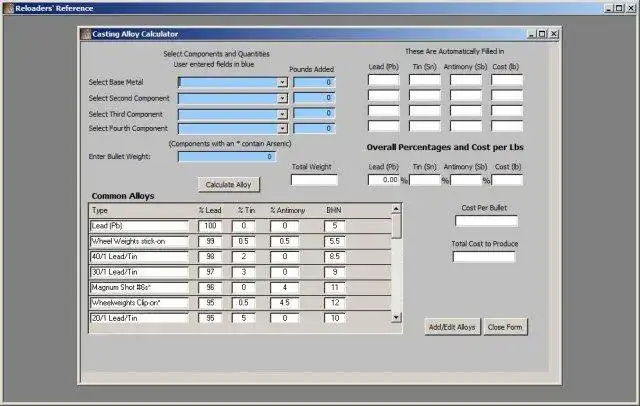Image resolution: width=640 pixels, height=406 pixels.
Task: Close the Reloaders' Reference main window
Action: 631,8
